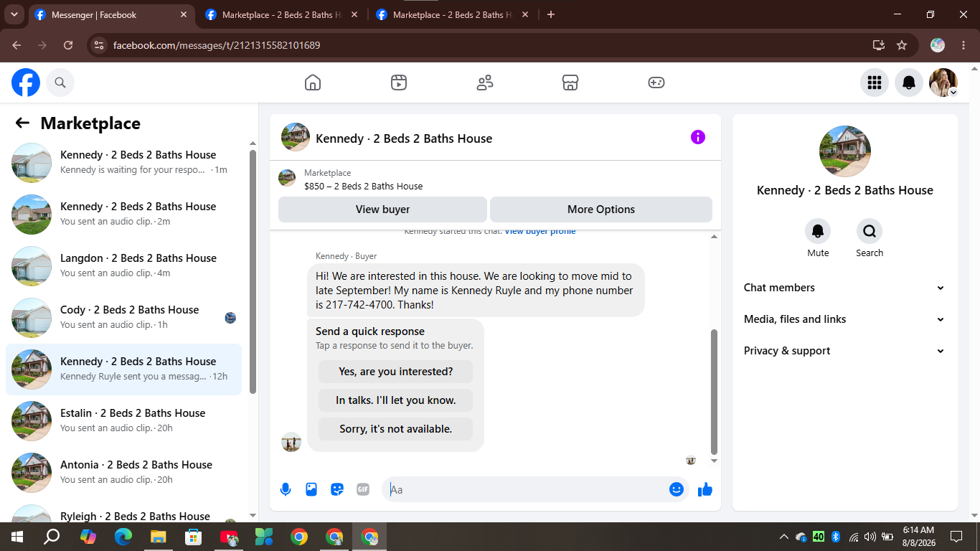Screen dimensions: 980x551
Task: Open the Chrome three-dot menu
Action: coord(963,45)
